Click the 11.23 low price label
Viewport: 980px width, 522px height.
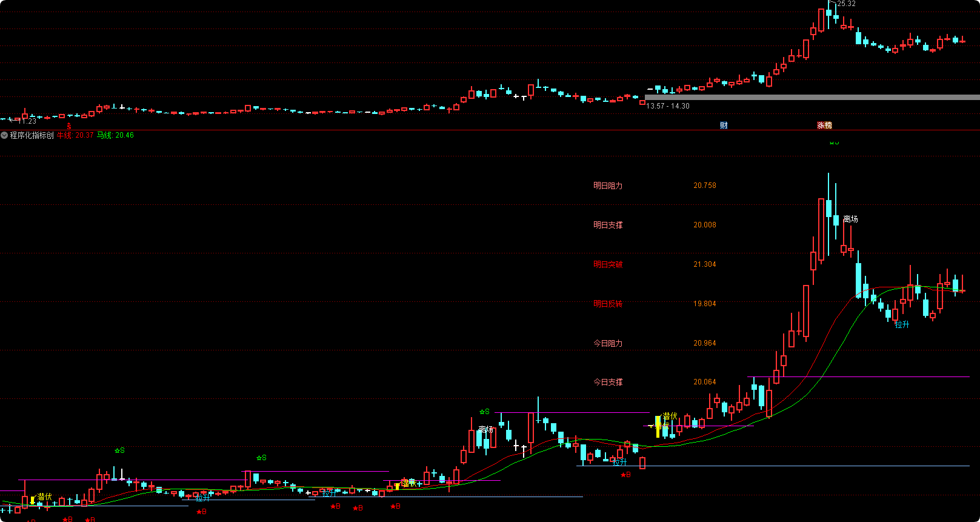[x=27, y=121]
